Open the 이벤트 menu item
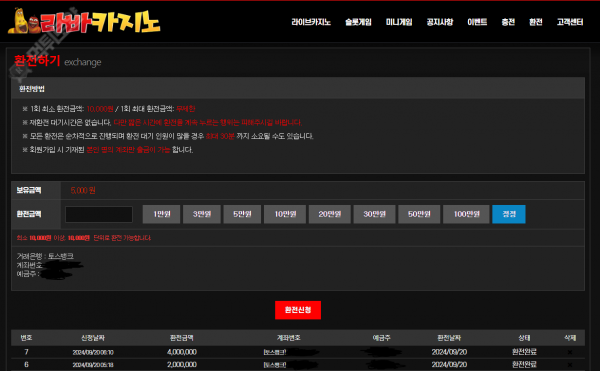 (x=477, y=22)
